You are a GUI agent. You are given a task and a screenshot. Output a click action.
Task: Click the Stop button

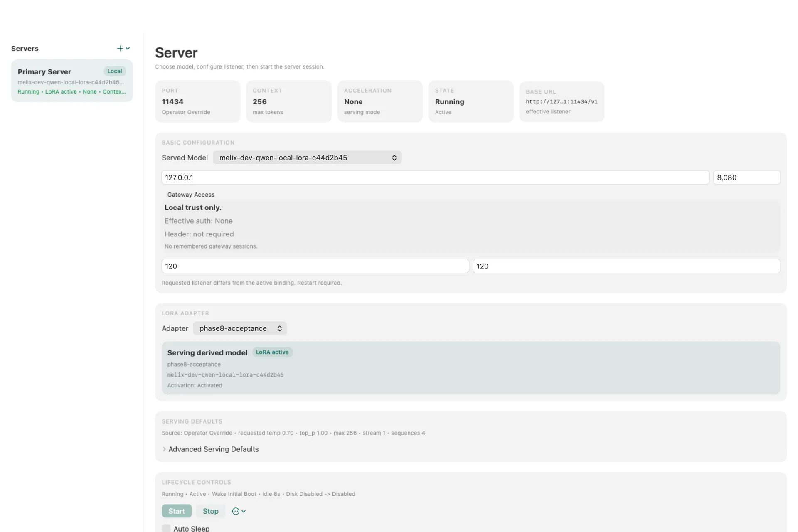tap(211, 511)
